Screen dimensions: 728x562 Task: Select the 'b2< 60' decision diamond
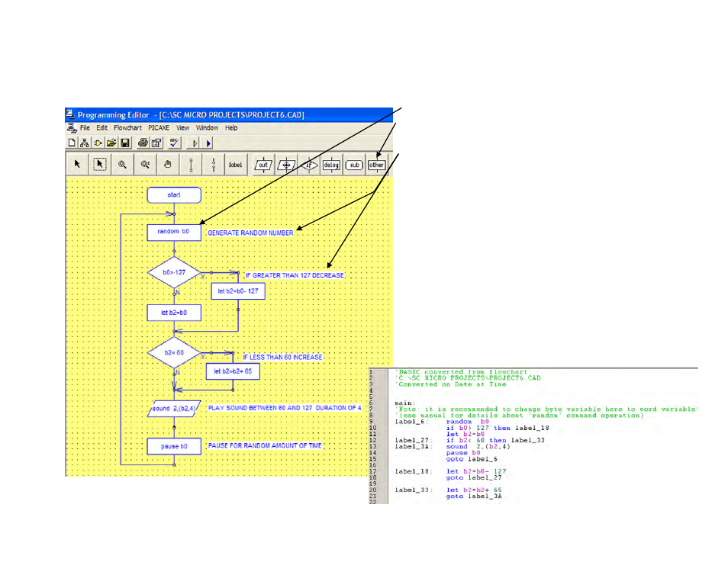click(x=174, y=353)
